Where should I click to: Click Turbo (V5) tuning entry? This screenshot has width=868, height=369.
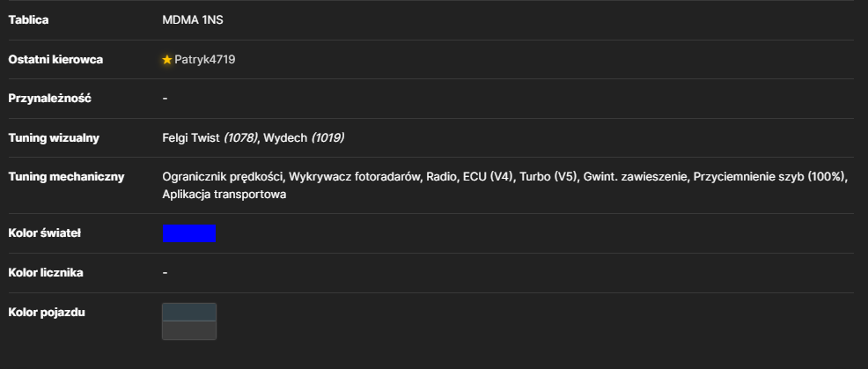click(548, 177)
